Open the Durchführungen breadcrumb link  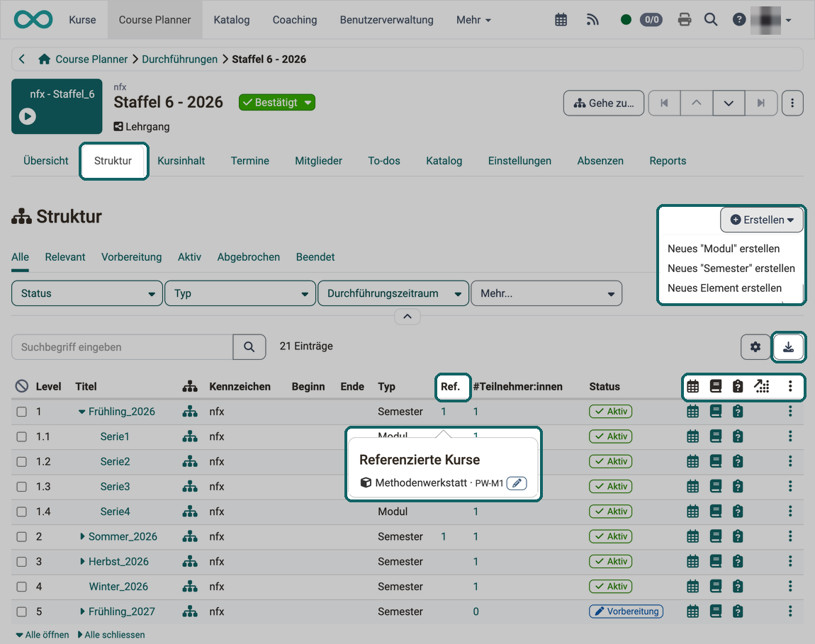180,60
